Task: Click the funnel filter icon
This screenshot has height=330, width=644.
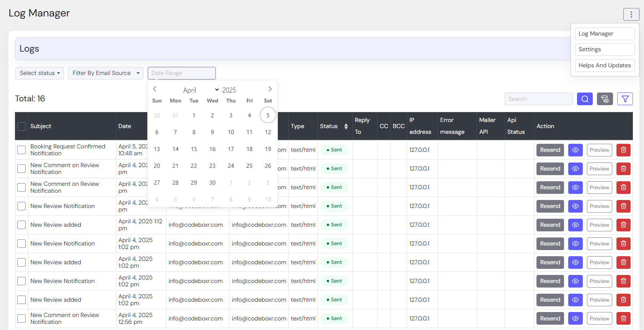Action: point(625,99)
